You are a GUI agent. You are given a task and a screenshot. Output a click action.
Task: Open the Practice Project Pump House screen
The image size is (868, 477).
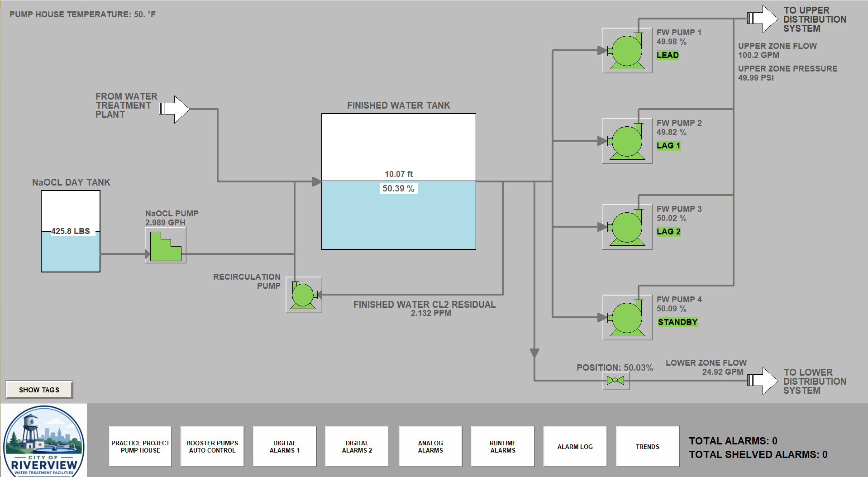click(140, 447)
